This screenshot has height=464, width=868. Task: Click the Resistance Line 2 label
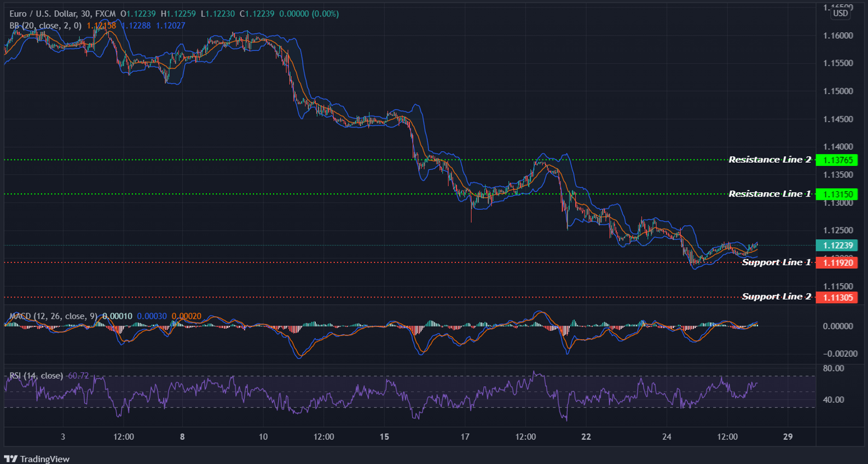pyautogui.click(x=769, y=160)
